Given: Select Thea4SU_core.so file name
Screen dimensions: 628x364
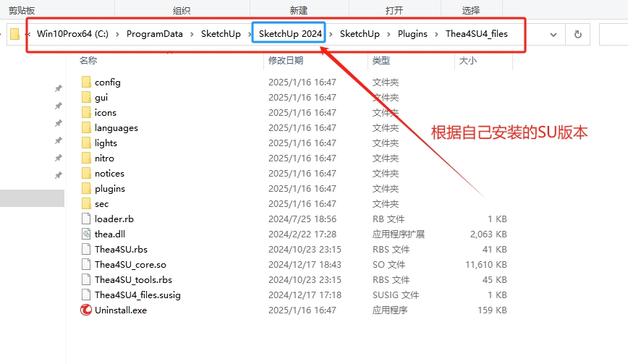Looking at the screenshot, I should (130, 265).
